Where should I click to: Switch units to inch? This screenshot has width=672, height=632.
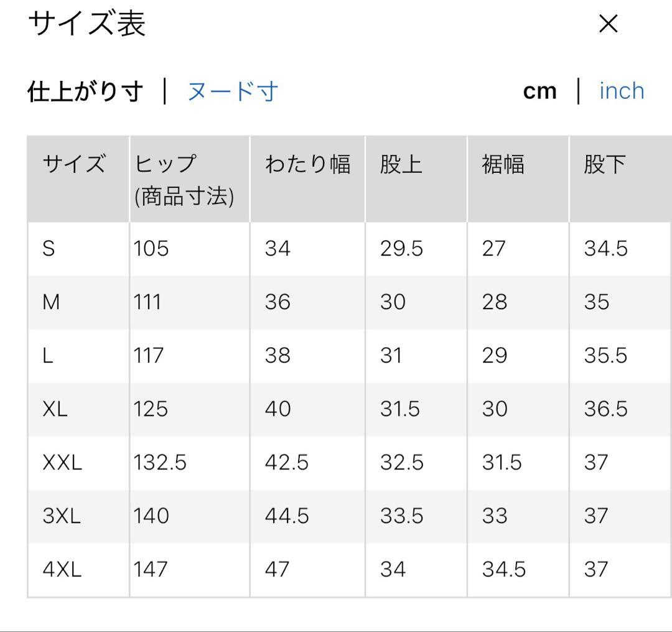point(622,91)
